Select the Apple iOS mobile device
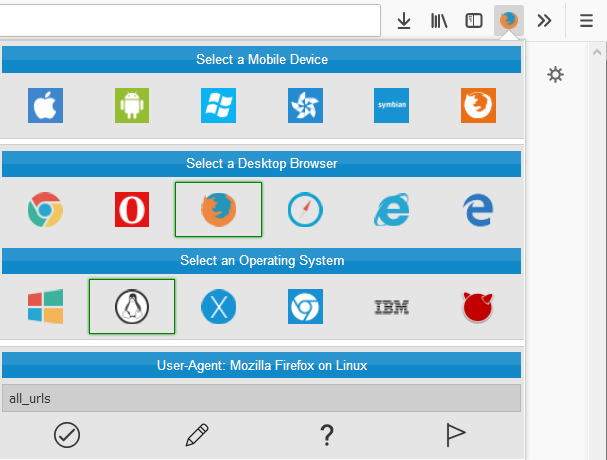The image size is (607, 460). coord(45,105)
